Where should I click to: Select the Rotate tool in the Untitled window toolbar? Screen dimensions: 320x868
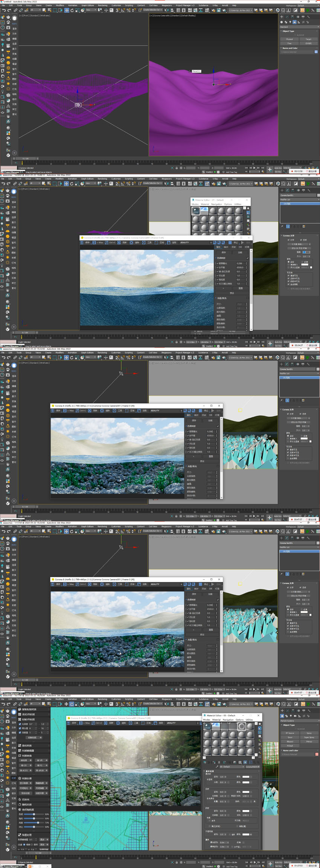click(x=72, y=10)
